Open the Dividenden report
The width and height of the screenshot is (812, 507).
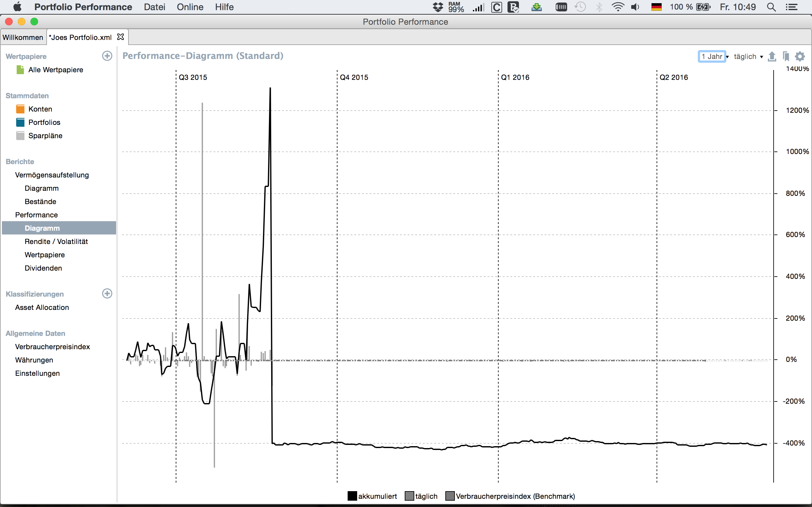point(43,268)
